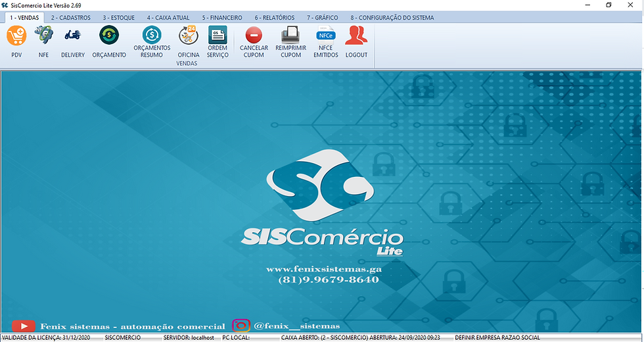This screenshot has width=644, height=342.
Task: Open 8 - CONFIGURAÇÃO DO SISTEMA tab
Action: [x=392, y=18]
